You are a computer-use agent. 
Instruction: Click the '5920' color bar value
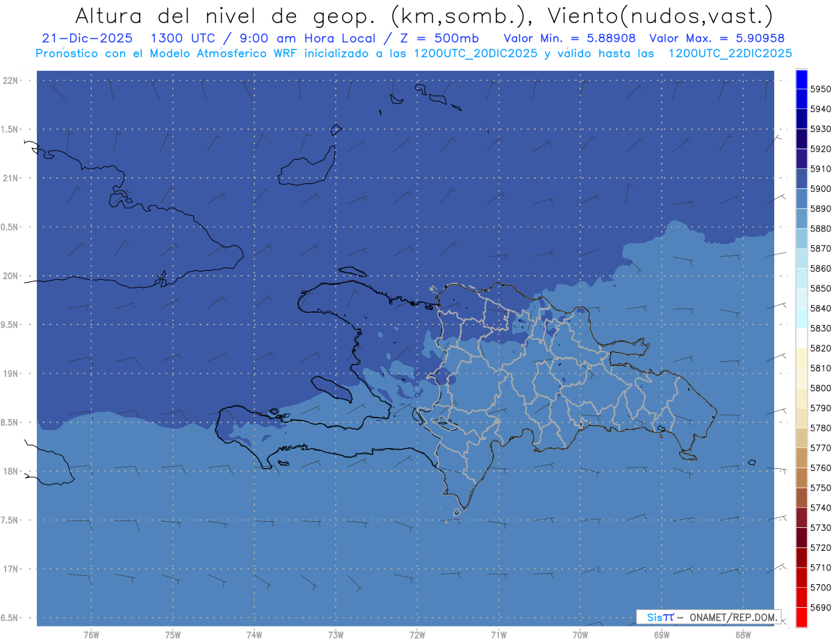(820, 149)
